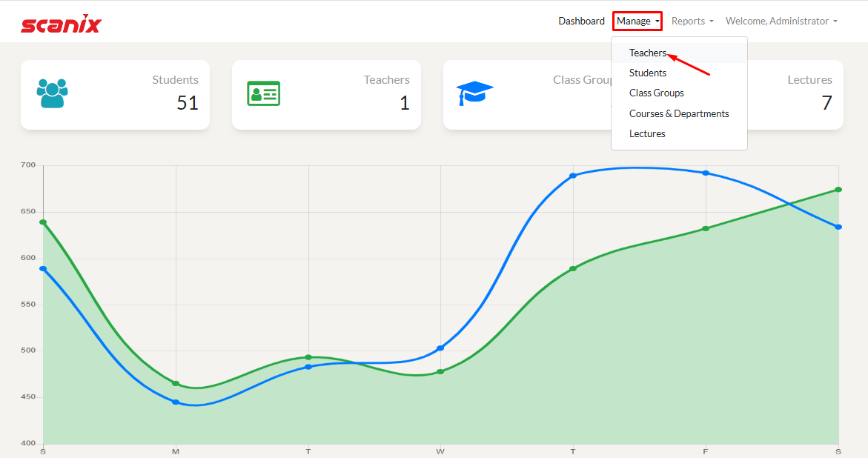Click the green data point on Monday
Screen dimensions: 868x458
click(x=176, y=383)
